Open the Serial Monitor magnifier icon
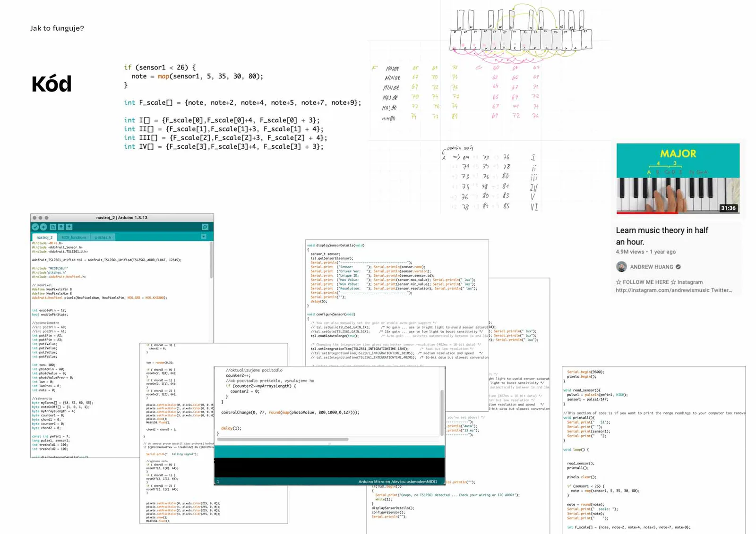 coord(205,227)
